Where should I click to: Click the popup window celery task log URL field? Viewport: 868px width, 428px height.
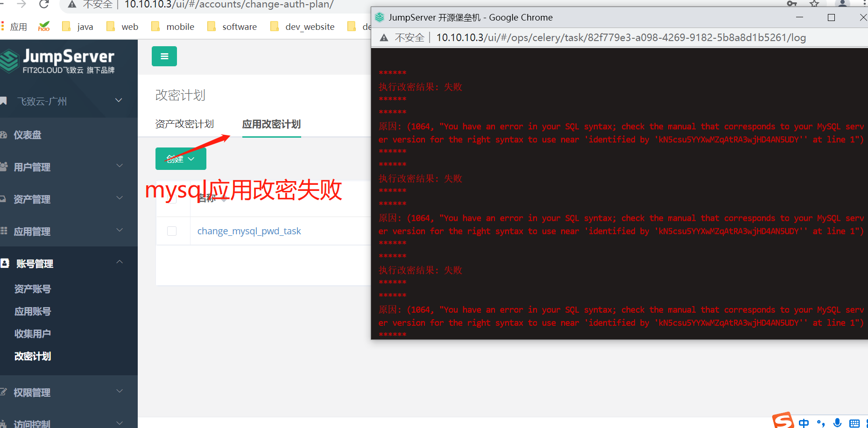point(621,38)
